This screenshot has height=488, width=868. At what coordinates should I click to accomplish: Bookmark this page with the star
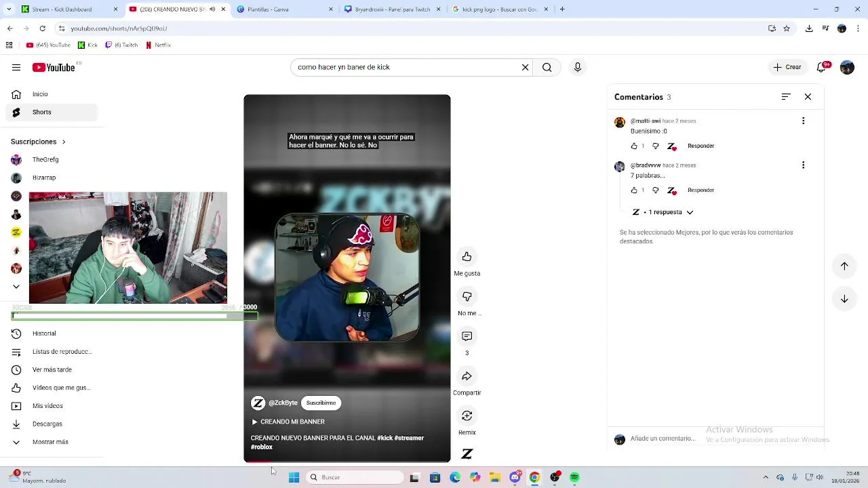point(787,28)
